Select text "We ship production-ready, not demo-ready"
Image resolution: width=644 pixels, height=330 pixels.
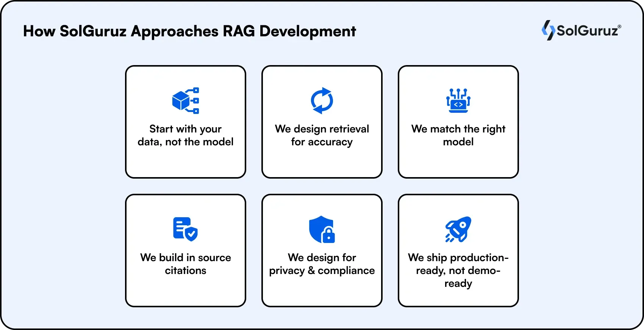(x=458, y=271)
